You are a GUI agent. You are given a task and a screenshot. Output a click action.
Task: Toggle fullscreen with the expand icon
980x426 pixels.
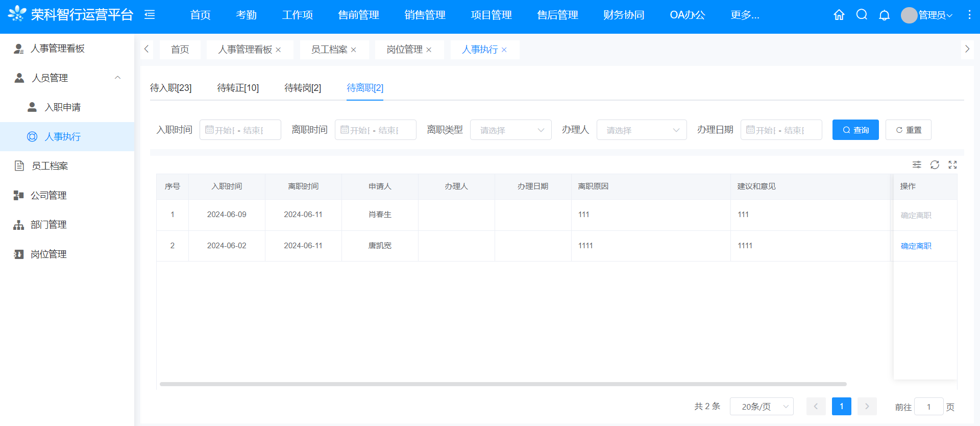(952, 164)
